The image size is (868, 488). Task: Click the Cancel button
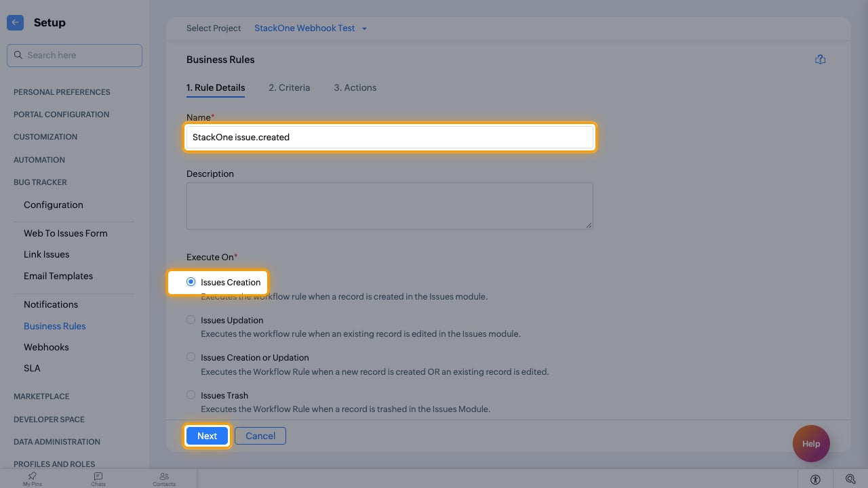click(260, 436)
